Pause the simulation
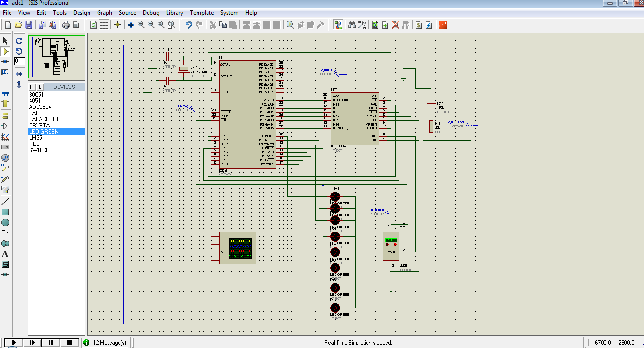The height and width of the screenshot is (348, 644). click(50, 342)
